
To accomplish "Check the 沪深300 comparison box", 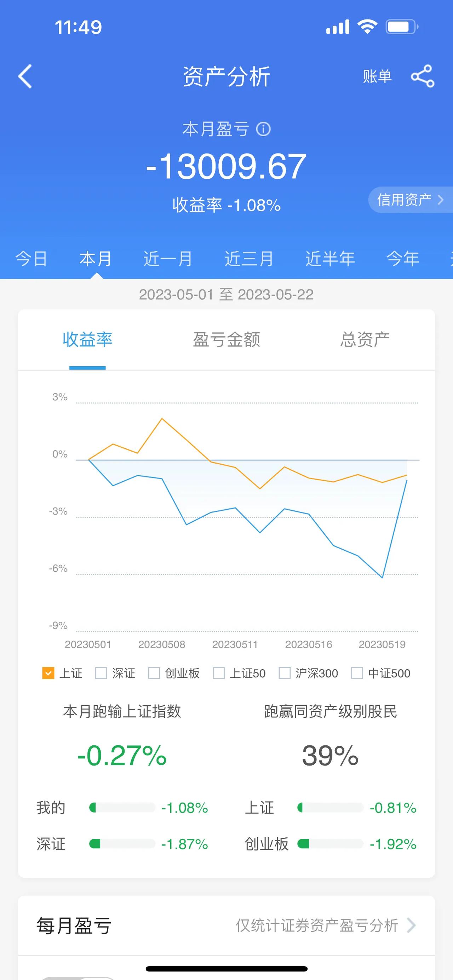I will tap(285, 673).
